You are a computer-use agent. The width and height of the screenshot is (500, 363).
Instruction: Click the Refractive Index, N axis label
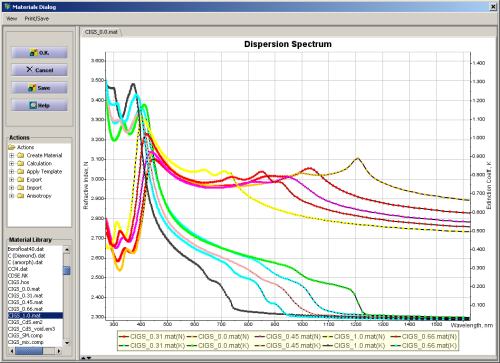click(x=86, y=185)
